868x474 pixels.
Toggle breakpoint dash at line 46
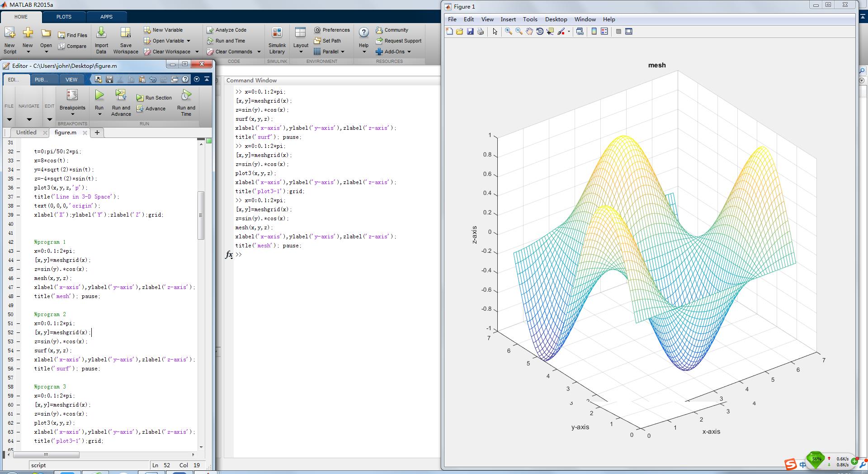click(19, 278)
